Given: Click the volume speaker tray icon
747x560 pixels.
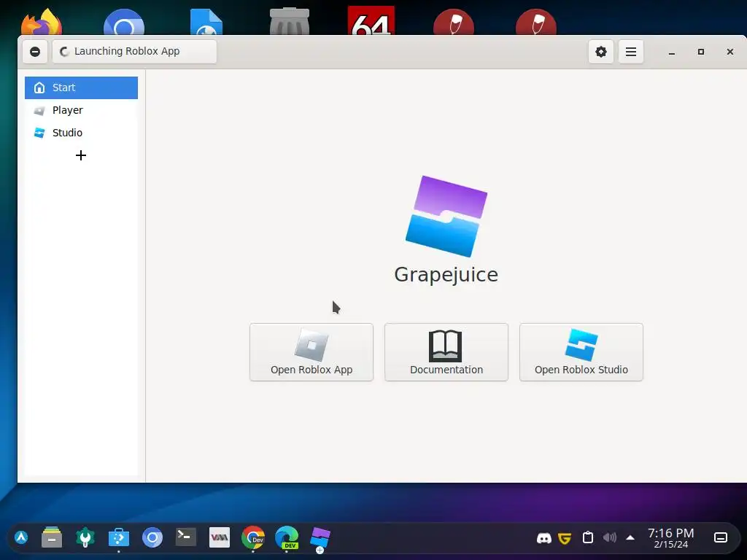Looking at the screenshot, I should click(609, 537).
